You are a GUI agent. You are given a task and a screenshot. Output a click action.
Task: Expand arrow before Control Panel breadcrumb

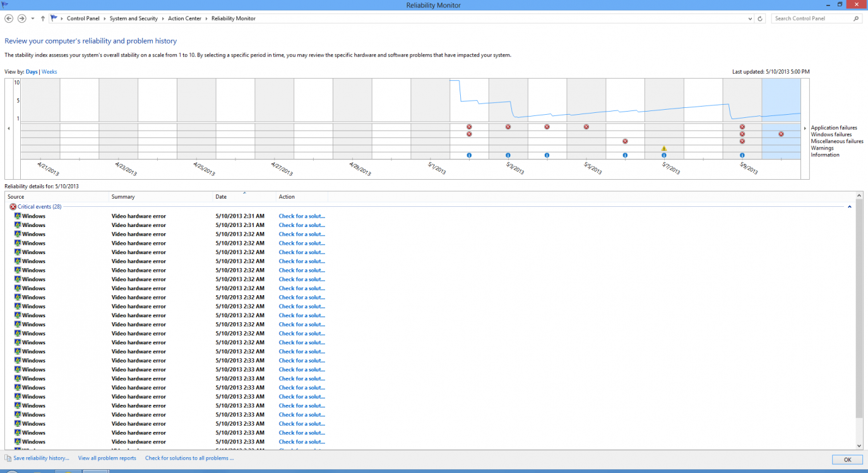[62, 18]
